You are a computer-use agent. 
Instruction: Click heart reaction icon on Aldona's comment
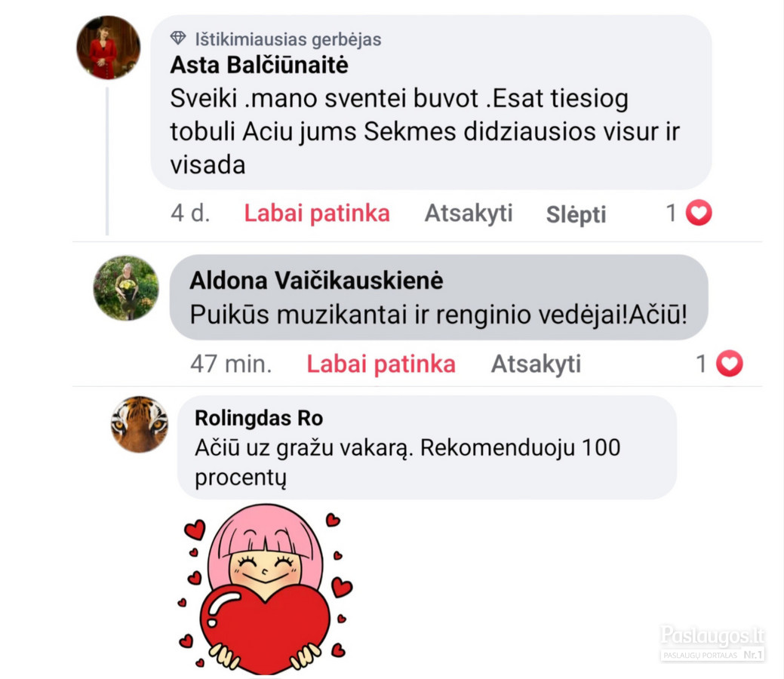pos(730,364)
